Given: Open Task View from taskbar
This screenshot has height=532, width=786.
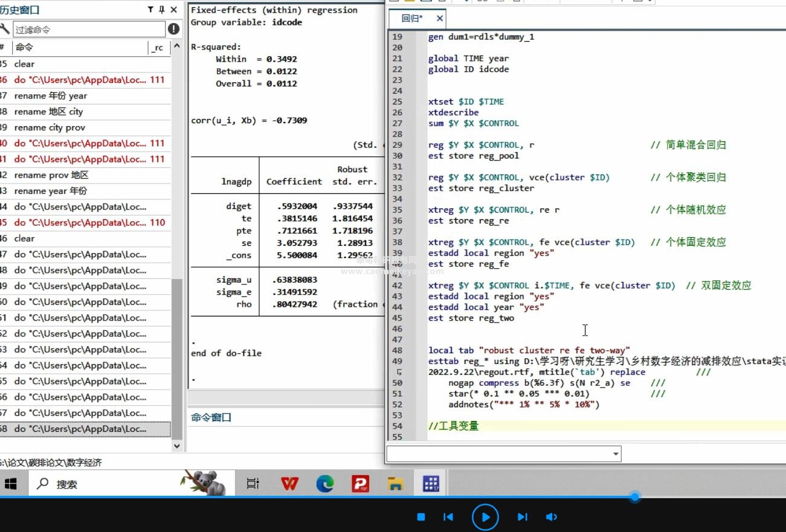Looking at the screenshot, I should click(x=253, y=484).
